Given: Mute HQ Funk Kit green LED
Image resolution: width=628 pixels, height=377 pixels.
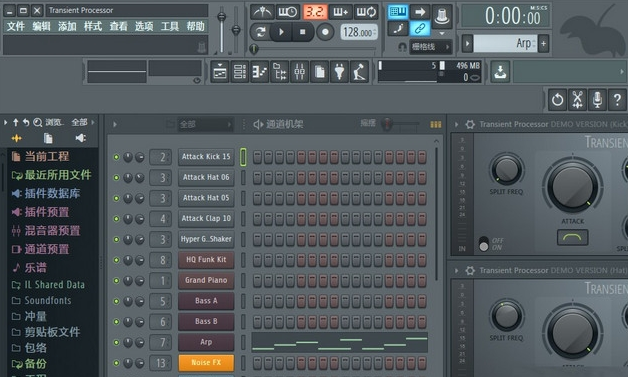Looking at the screenshot, I should click(116, 260).
